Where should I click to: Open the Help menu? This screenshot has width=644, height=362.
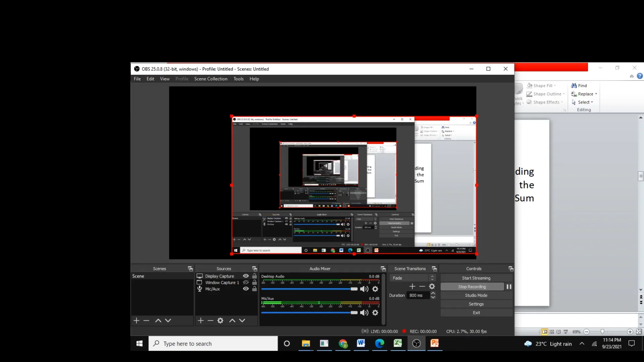[254, 79]
